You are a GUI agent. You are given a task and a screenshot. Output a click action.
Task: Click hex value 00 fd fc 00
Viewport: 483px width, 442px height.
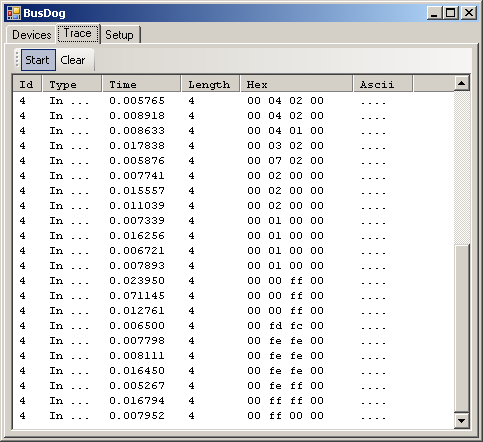point(285,326)
